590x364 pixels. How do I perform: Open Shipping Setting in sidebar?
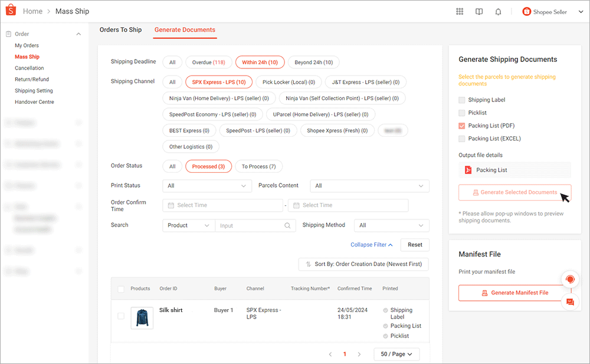point(34,91)
